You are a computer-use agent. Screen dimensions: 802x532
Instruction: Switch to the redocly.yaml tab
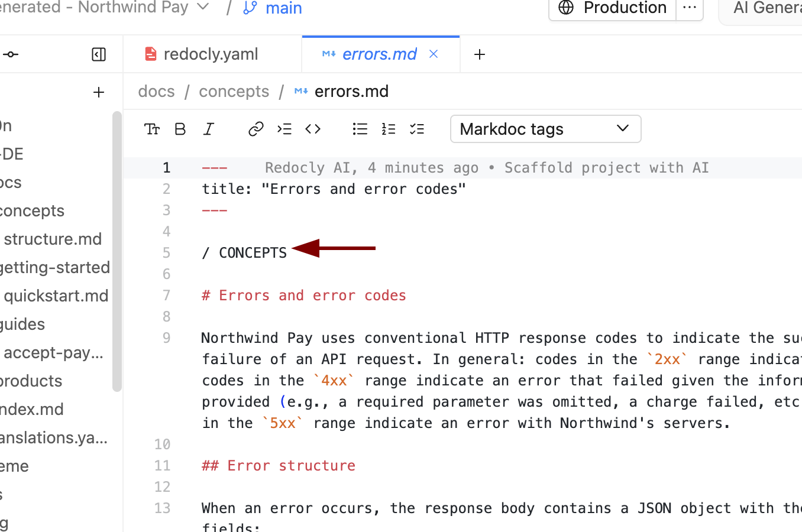coord(212,54)
